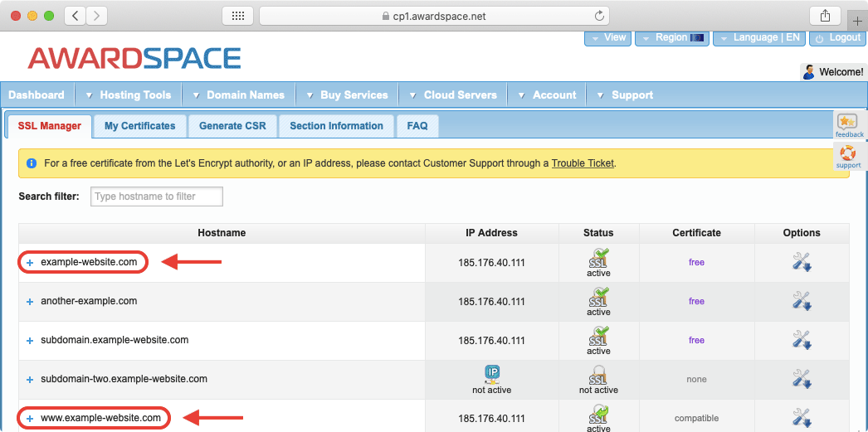Reload the page in address bar
Screen dimensions: 868x432
pos(599,16)
